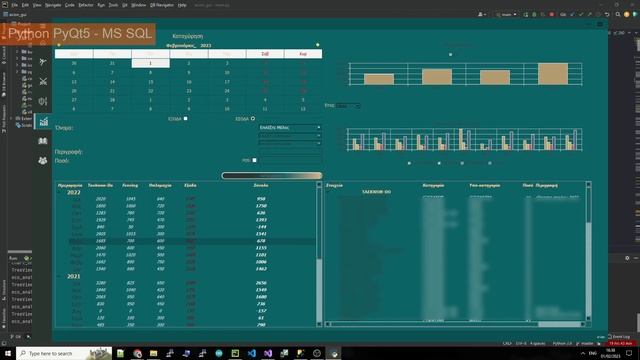The image size is (640, 360).
Task: Open the Επιλέξτε Μέλος combo box
Action: tap(290, 127)
